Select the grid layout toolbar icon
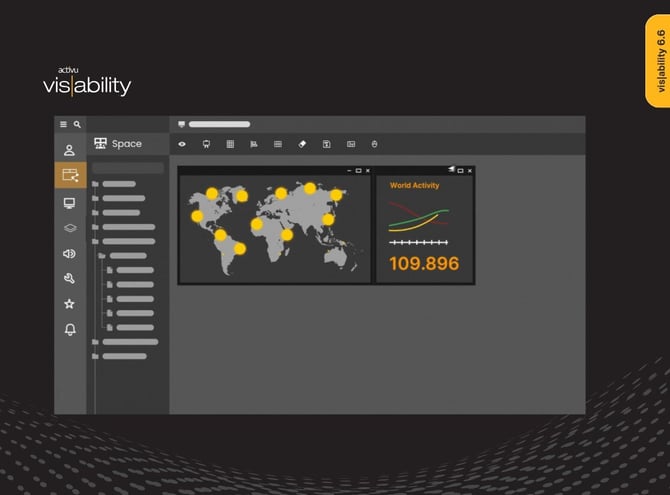The height and width of the screenshot is (495, 670). point(230,144)
